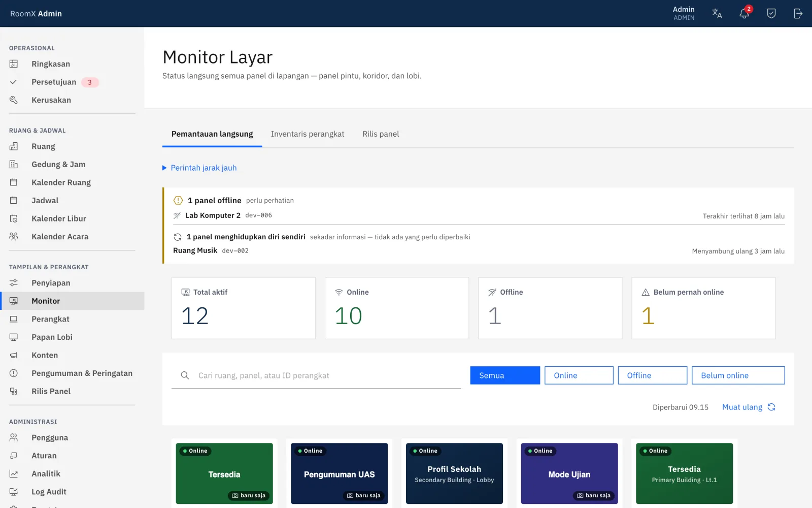This screenshot has width=812, height=508.
Task: Switch to Rilis panel tab
Action: coord(381,134)
